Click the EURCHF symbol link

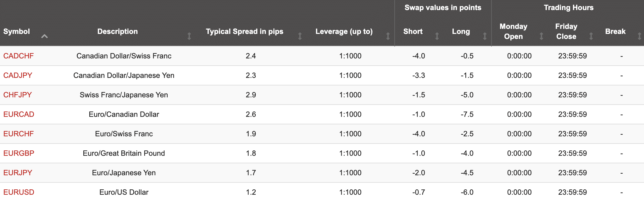coord(19,134)
